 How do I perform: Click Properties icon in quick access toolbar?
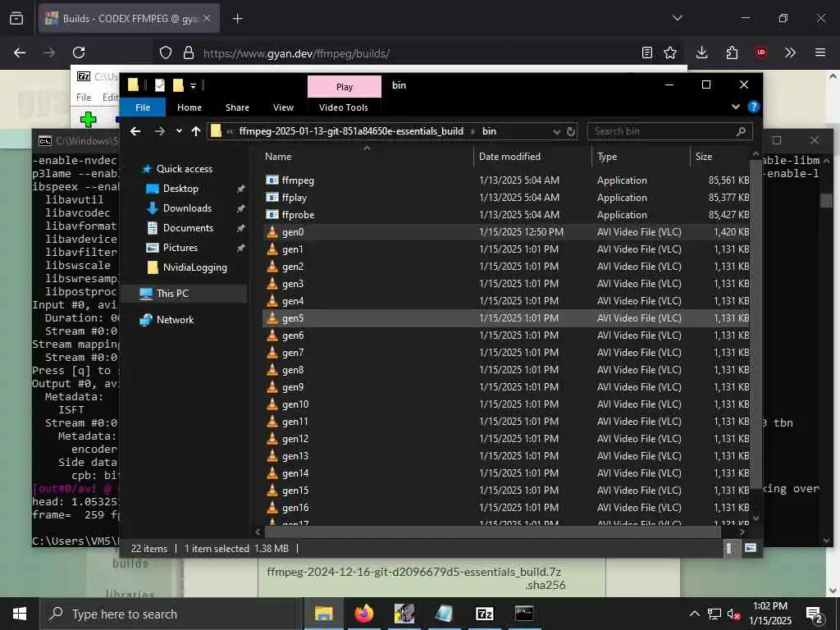(x=160, y=85)
